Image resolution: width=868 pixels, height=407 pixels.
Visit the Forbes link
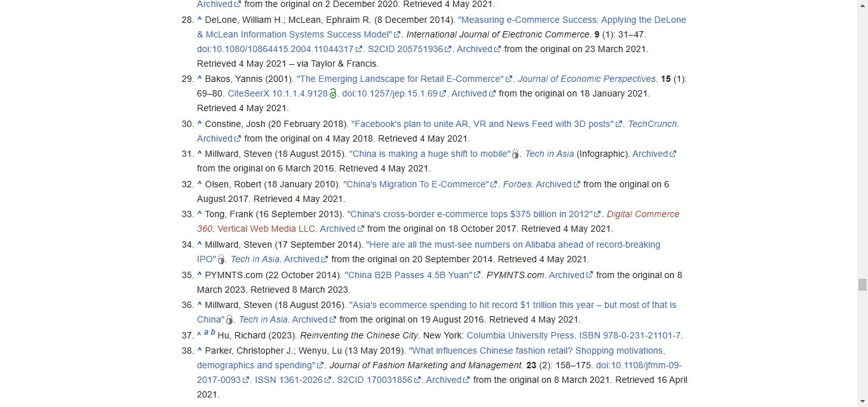click(x=517, y=184)
